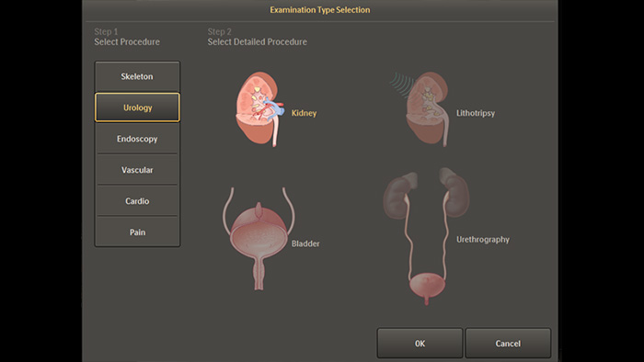Select the Kidney anatomy illustration

click(260, 109)
